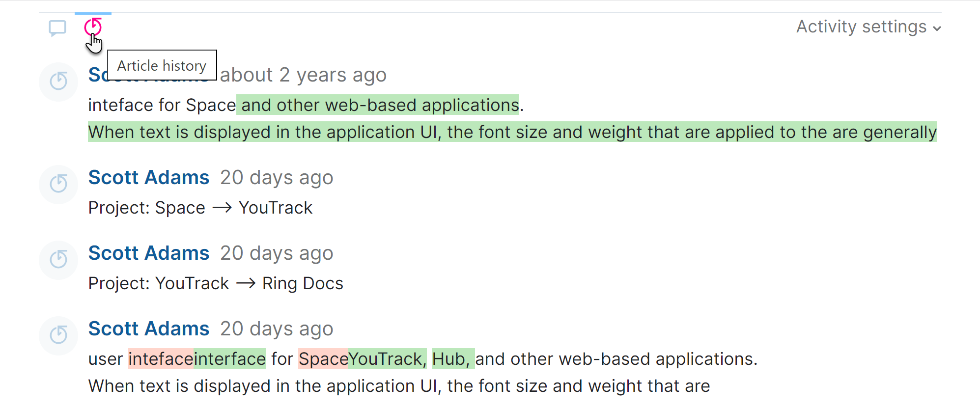The image size is (980, 410).
Task: Click the history icon beside the interface typo fix
Action: 58,335
